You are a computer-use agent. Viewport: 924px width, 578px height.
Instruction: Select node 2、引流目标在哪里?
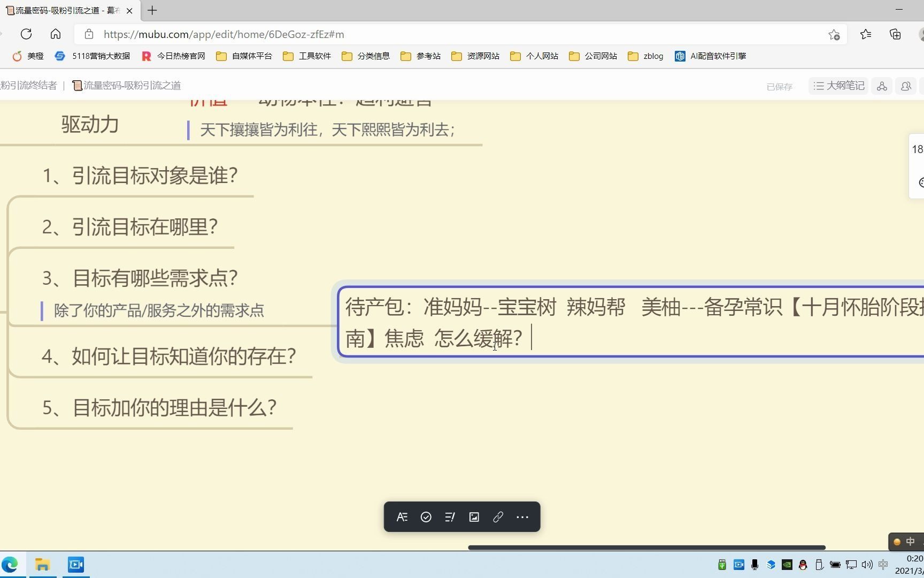coord(130,227)
